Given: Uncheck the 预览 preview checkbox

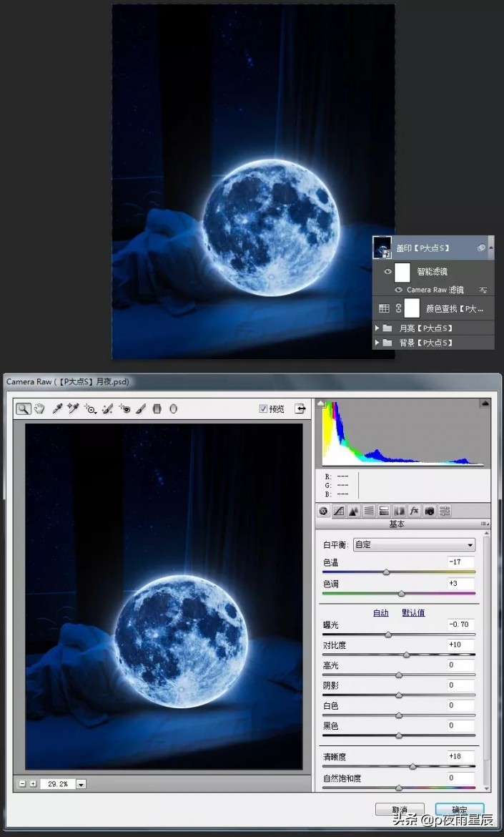Looking at the screenshot, I should point(263,409).
